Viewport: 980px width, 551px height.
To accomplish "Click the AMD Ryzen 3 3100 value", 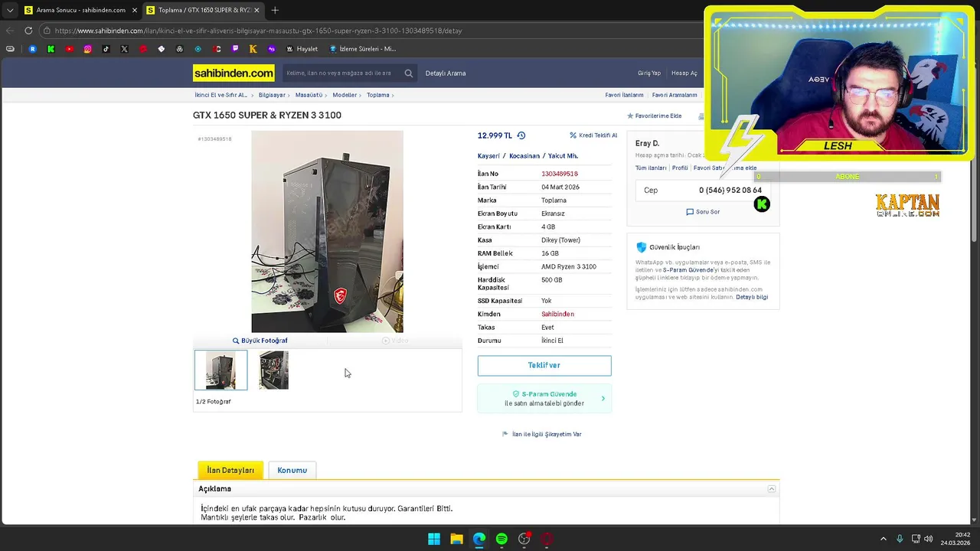I will (x=569, y=266).
